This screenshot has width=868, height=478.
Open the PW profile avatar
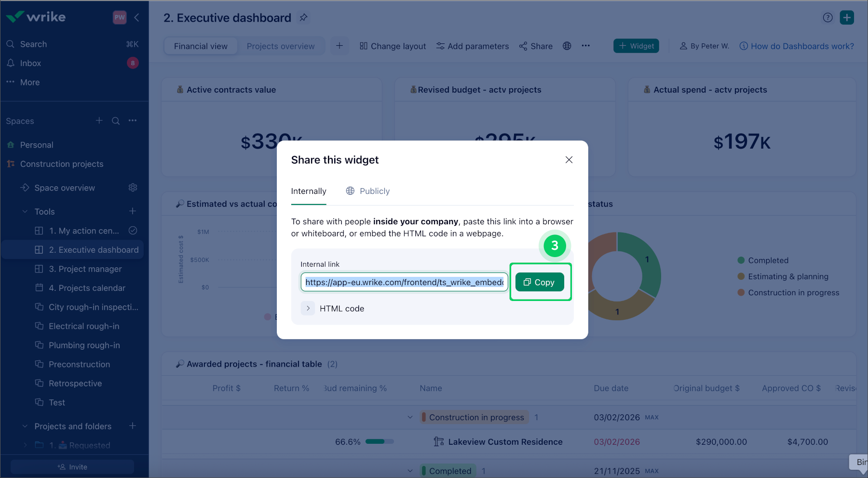(x=120, y=17)
